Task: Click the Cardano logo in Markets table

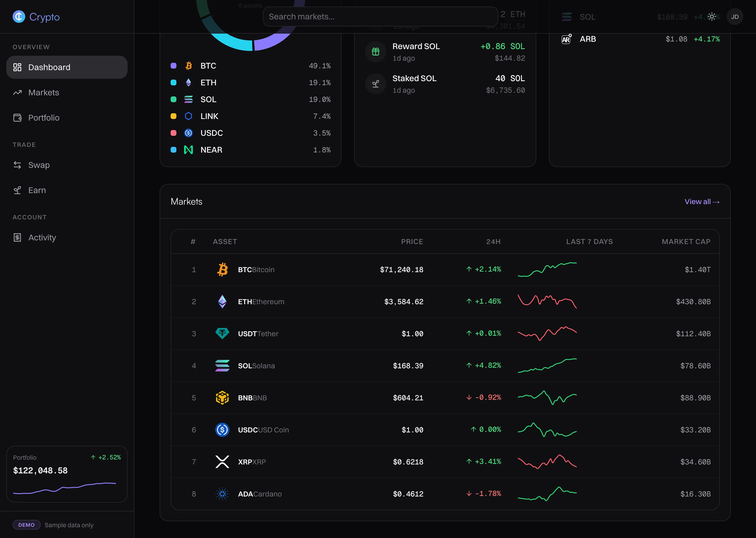Action: point(222,494)
